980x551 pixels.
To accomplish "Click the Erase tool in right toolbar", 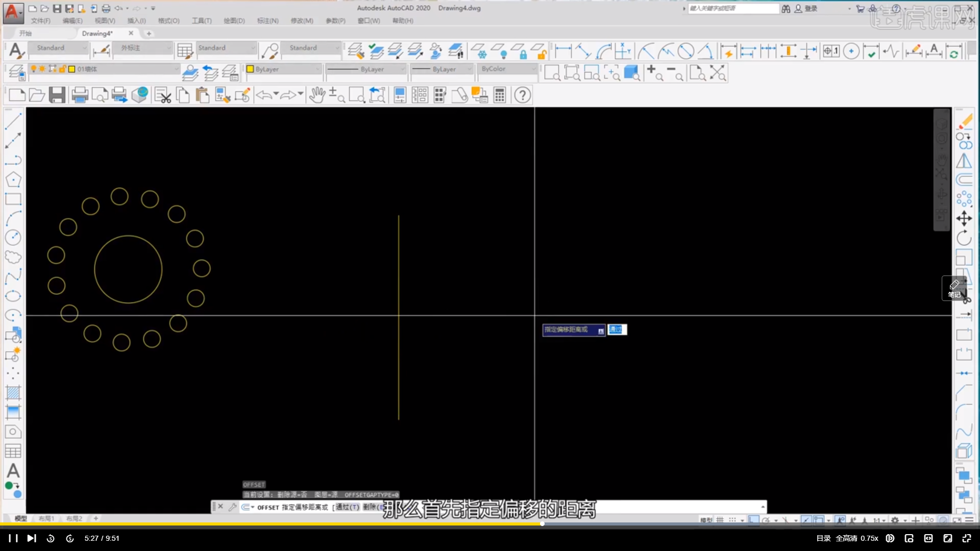I will click(964, 122).
